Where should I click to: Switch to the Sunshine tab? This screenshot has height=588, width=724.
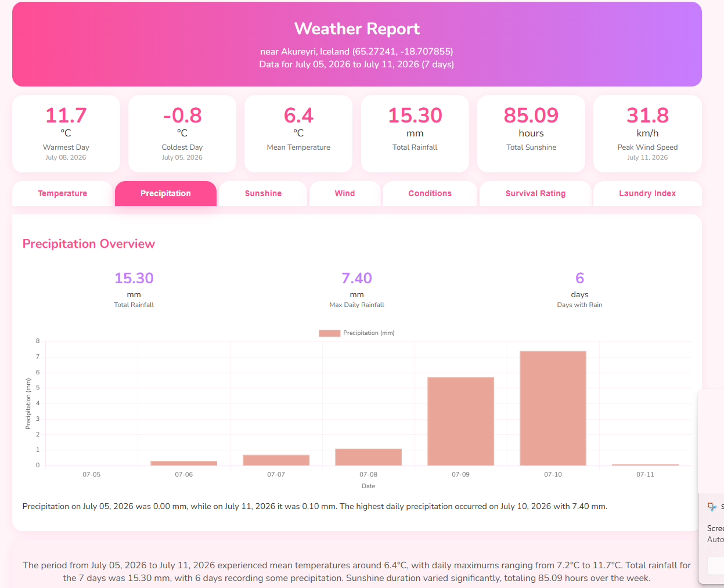263,193
